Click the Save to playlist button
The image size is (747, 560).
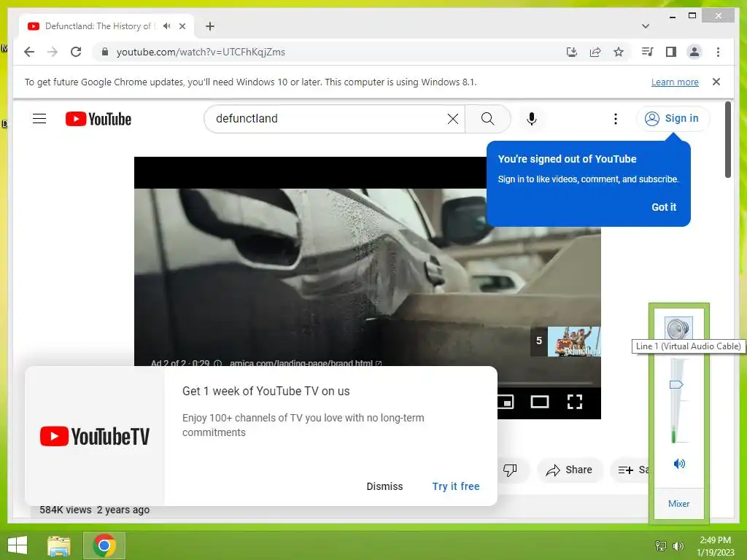pos(631,470)
